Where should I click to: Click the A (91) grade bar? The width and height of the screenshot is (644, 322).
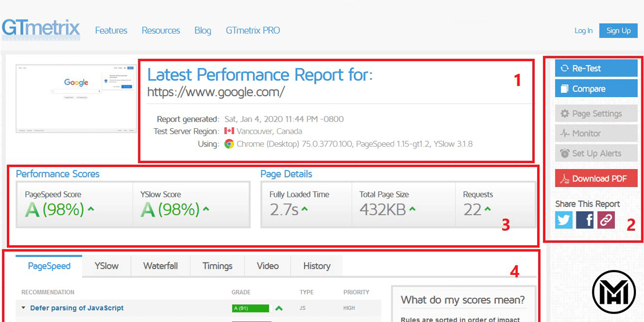(250, 308)
